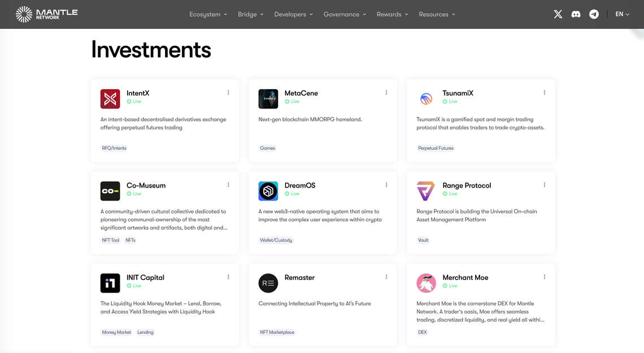Select the Lending tag
644x353 pixels.
coord(145,333)
